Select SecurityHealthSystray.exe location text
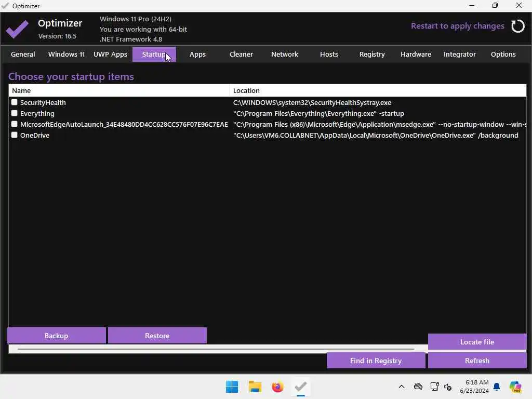 click(312, 102)
